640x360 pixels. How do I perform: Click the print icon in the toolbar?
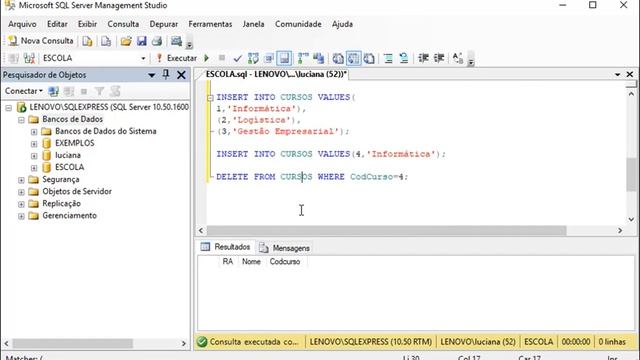coord(157,41)
